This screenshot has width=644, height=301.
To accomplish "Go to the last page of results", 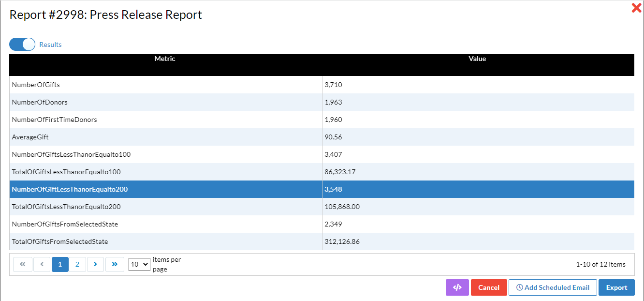I will coord(115,264).
